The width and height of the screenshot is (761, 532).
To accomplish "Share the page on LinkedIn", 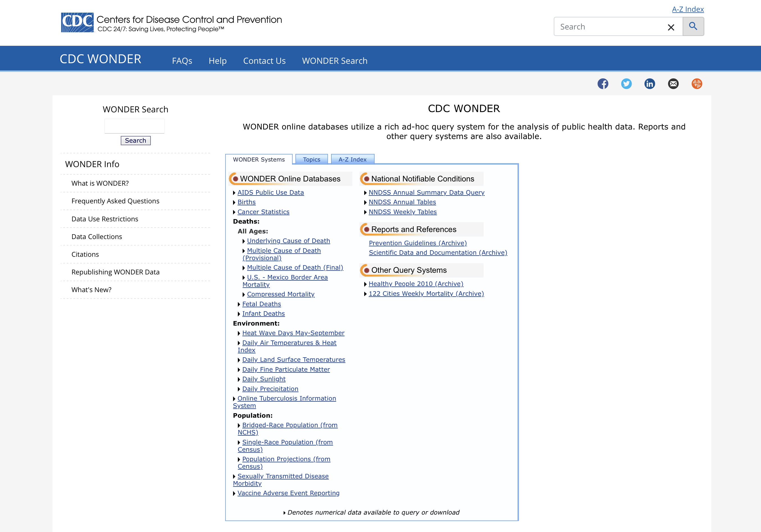I will [650, 83].
